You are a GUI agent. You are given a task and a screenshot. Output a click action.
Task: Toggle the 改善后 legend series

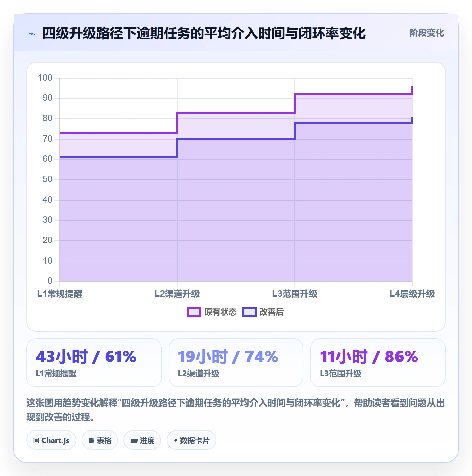pos(263,312)
